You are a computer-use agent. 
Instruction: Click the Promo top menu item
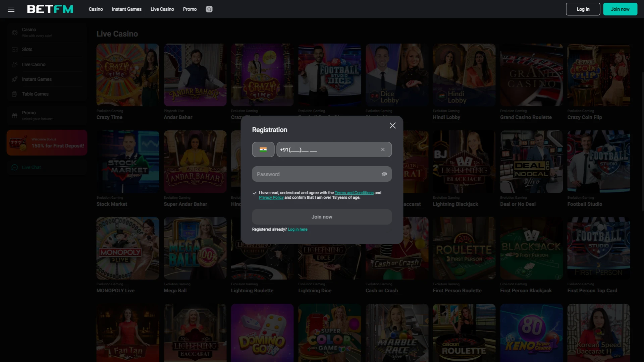click(x=190, y=9)
